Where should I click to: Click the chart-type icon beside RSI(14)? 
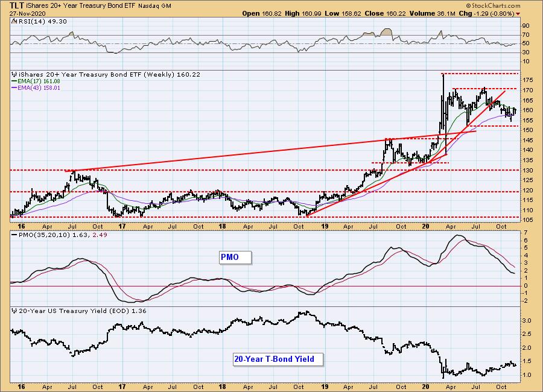(x=14, y=21)
